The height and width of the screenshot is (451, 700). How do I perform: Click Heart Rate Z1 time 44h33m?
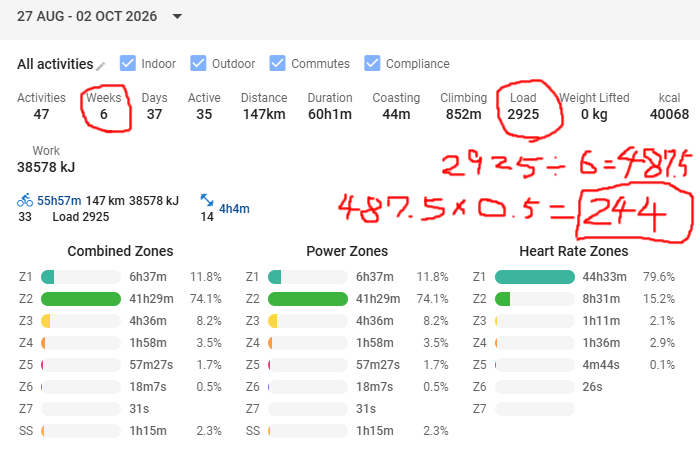click(604, 277)
